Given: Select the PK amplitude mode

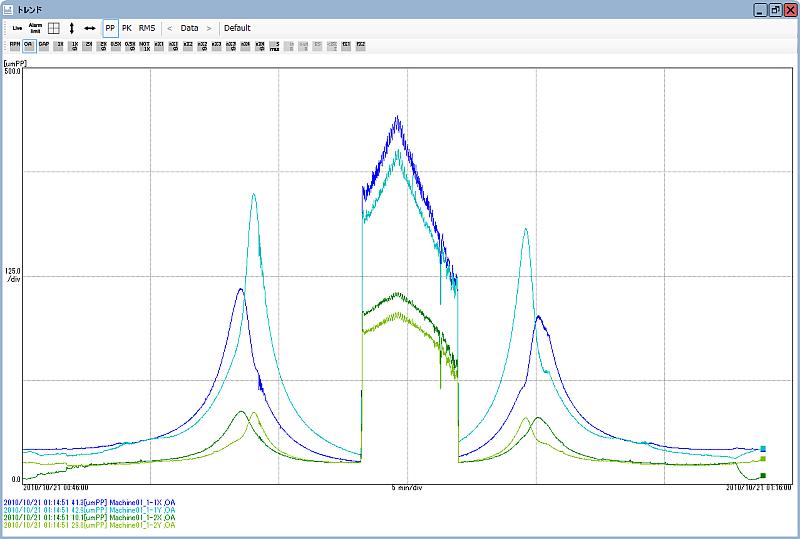Looking at the screenshot, I should 127,28.
